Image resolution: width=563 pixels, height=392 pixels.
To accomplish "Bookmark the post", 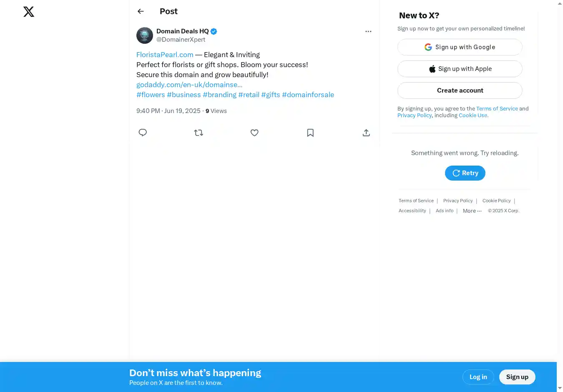I will (x=310, y=133).
